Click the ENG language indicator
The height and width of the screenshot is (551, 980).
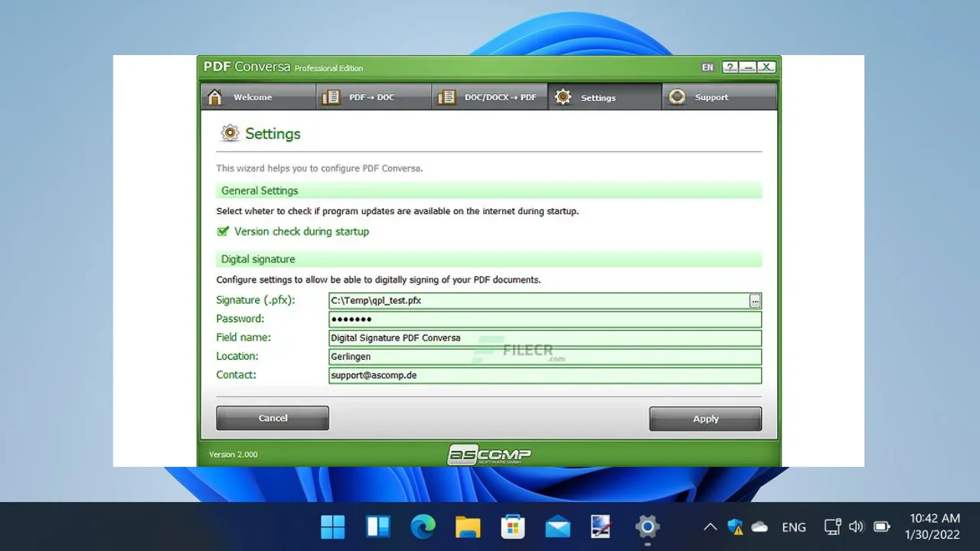coord(794,527)
